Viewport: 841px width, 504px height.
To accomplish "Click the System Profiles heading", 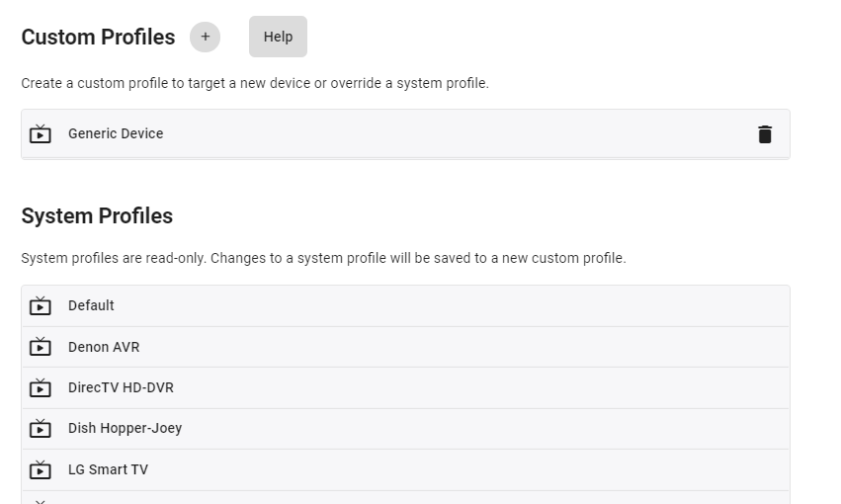I will coord(97,215).
